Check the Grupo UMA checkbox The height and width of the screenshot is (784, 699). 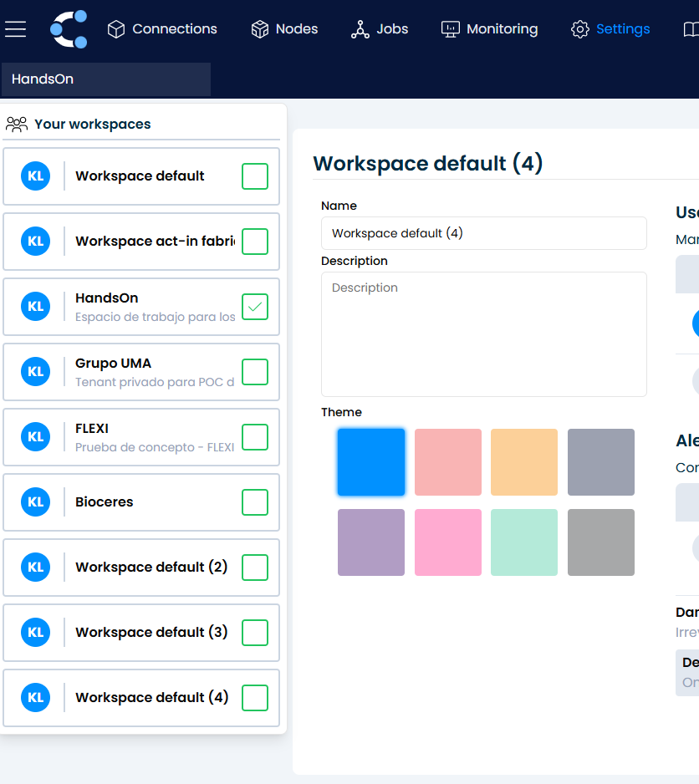pos(255,371)
